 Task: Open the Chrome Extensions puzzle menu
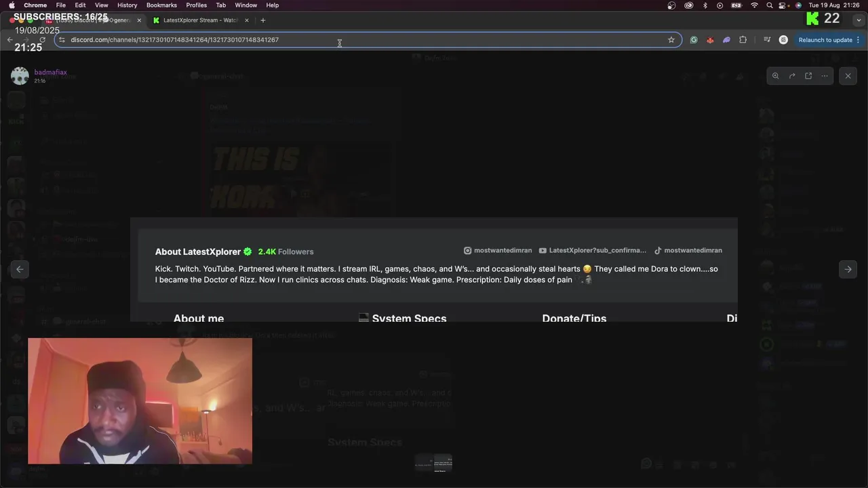(x=743, y=40)
